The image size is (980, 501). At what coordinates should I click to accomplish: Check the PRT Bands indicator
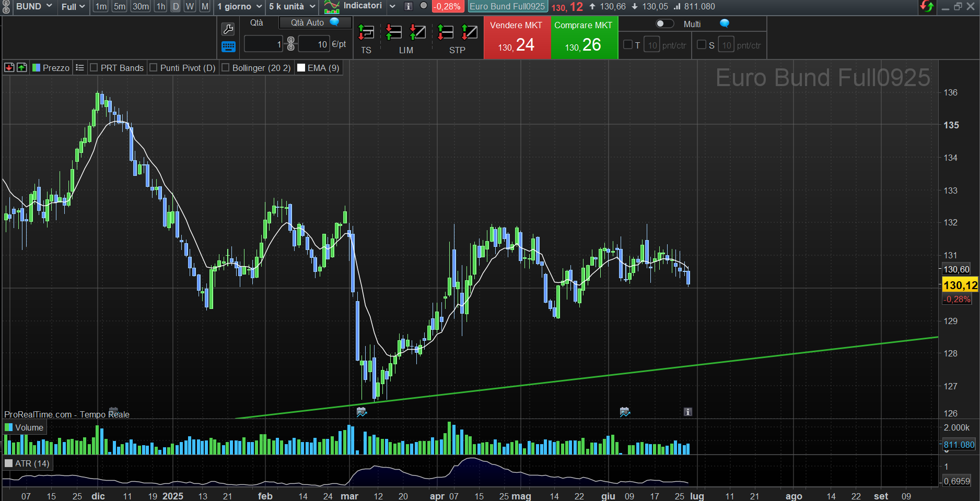[x=94, y=67]
